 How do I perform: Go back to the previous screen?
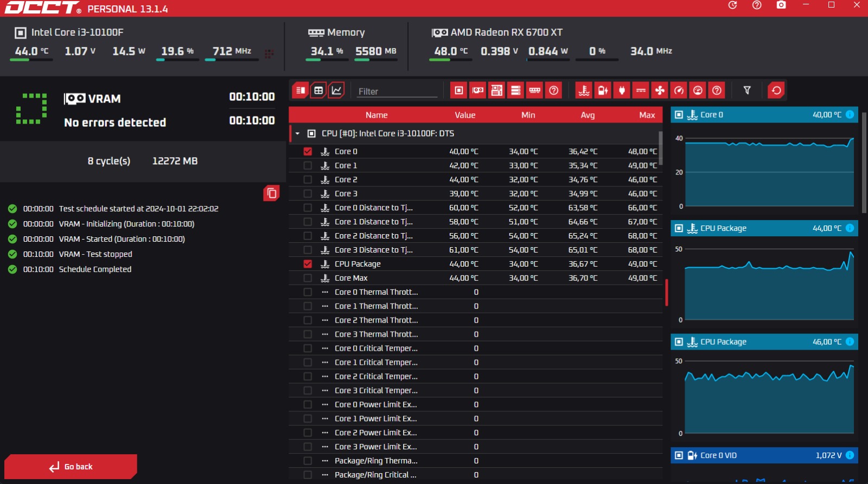71,467
